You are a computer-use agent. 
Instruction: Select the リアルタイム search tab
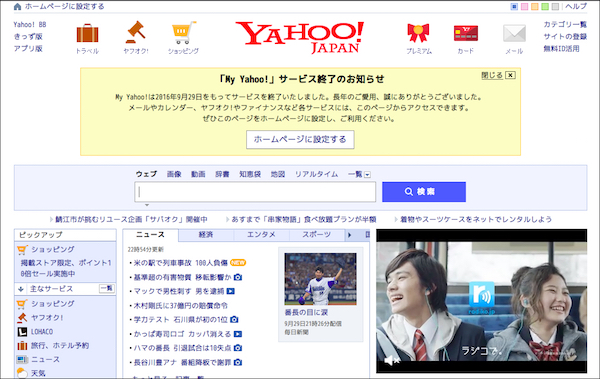coord(316,174)
